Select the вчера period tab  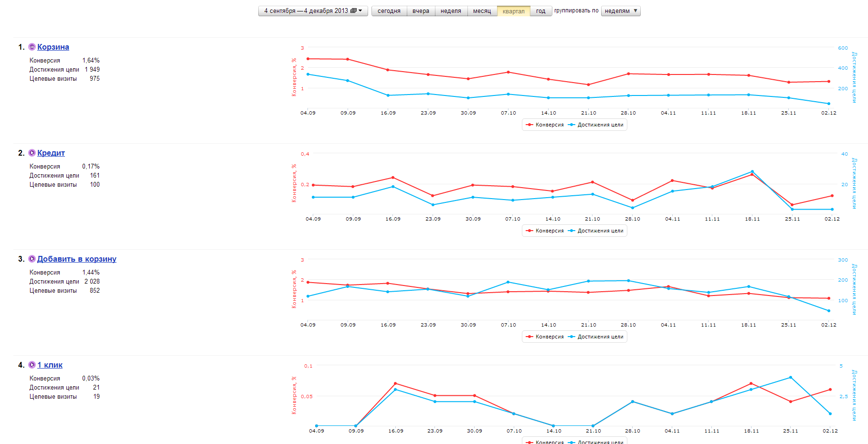421,11
